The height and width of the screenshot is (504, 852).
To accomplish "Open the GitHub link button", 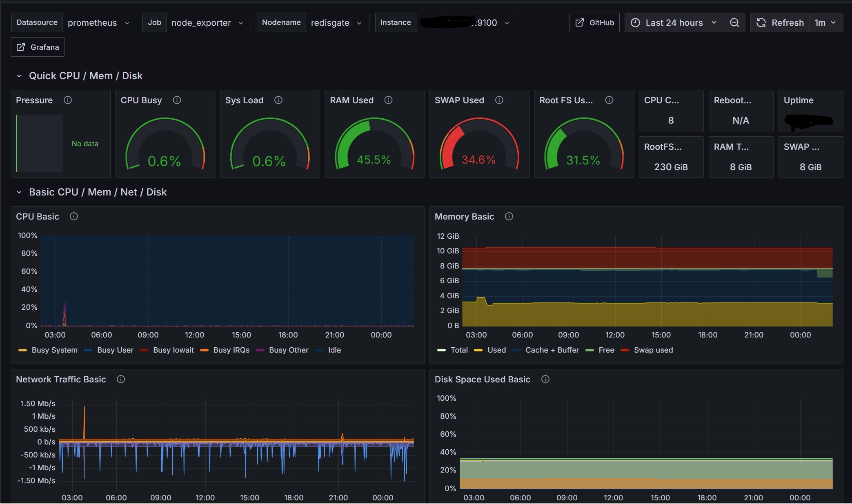I will coord(594,22).
